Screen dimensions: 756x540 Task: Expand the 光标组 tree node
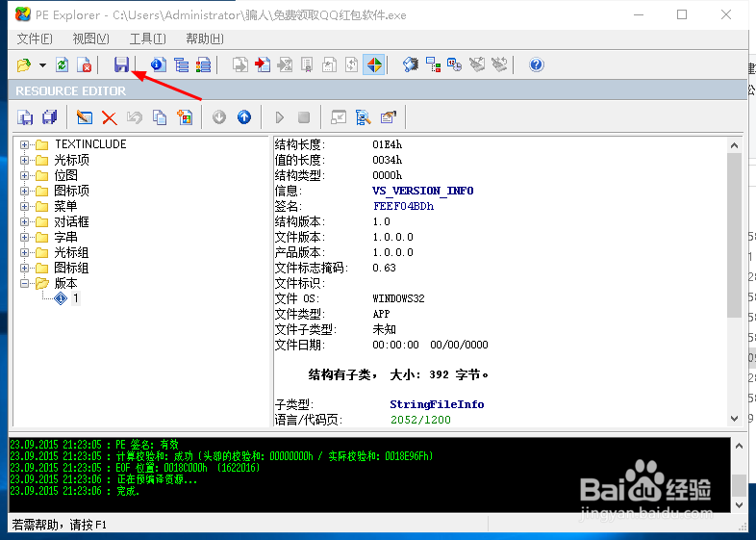tap(24, 252)
